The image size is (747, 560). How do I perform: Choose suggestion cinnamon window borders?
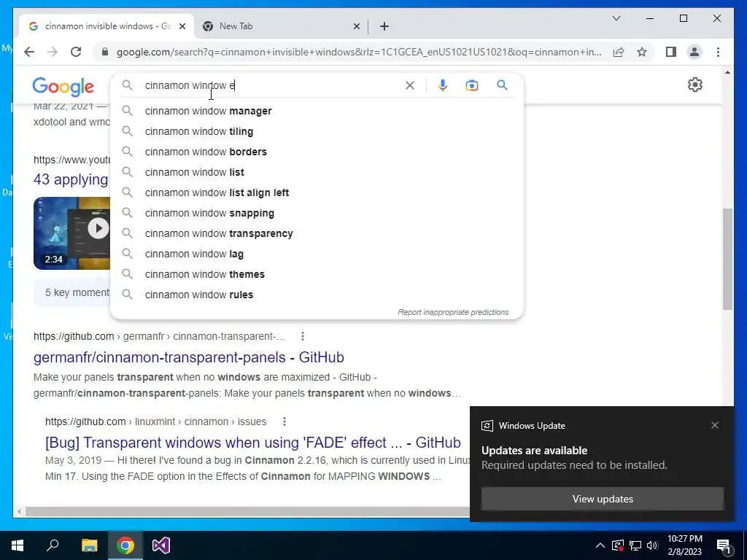pyautogui.click(x=317, y=152)
